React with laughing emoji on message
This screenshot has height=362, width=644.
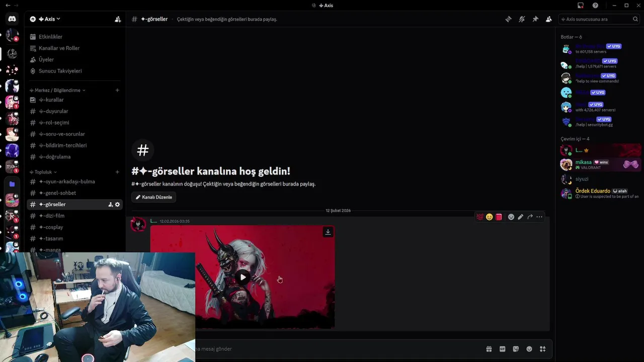[x=489, y=217]
